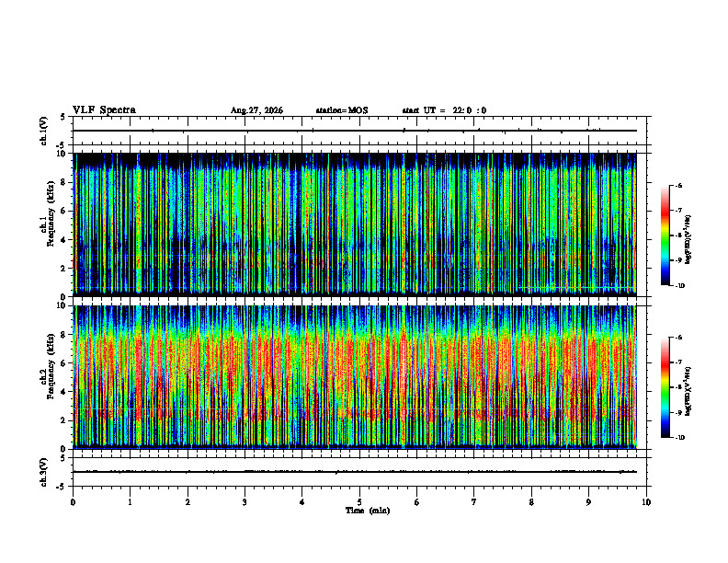
Task: Click the "ch.1(V)" waveform axis label
Action: (x=44, y=131)
